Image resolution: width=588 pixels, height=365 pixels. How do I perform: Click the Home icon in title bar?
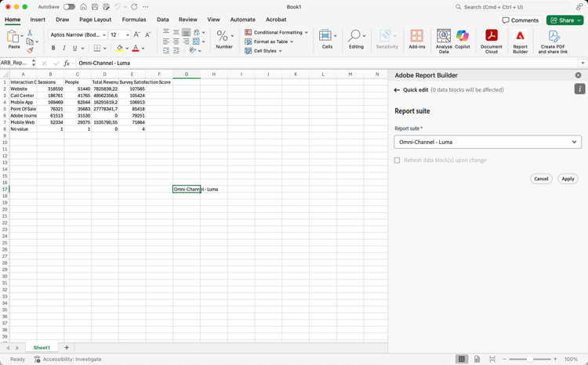84,7
